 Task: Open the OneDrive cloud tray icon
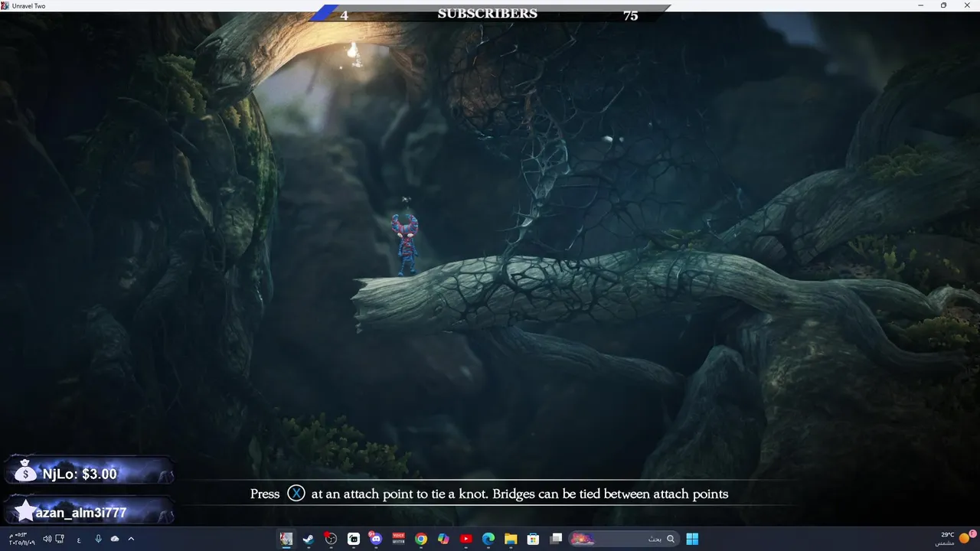(x=115, y=539)
